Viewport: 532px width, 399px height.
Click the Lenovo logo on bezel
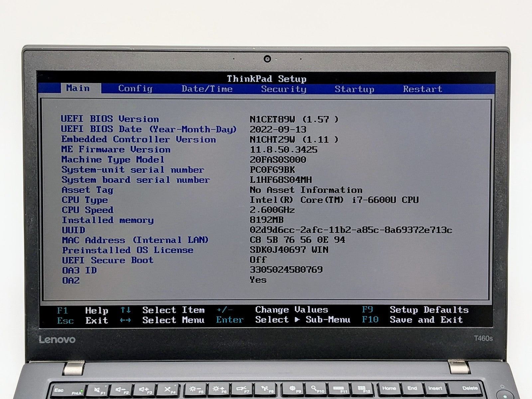click(57, 339)
